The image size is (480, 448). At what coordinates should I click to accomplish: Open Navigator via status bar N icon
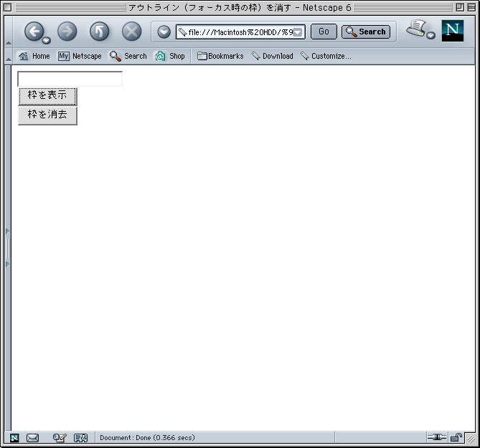click(x=14, y=438)
